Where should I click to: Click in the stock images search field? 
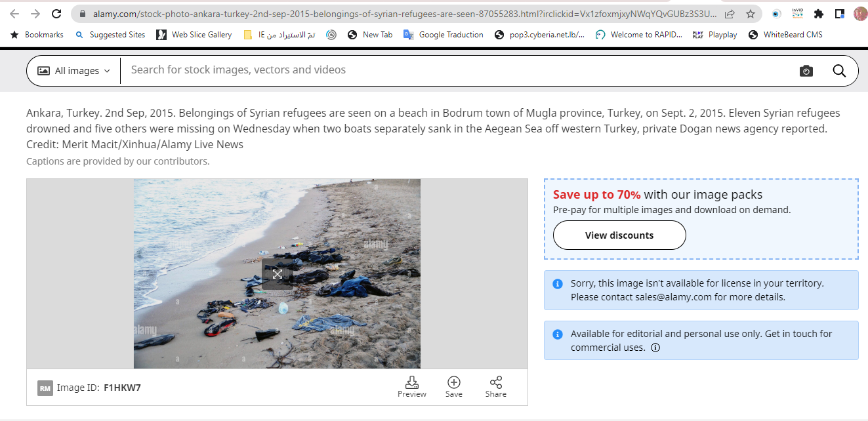[453, 70]
